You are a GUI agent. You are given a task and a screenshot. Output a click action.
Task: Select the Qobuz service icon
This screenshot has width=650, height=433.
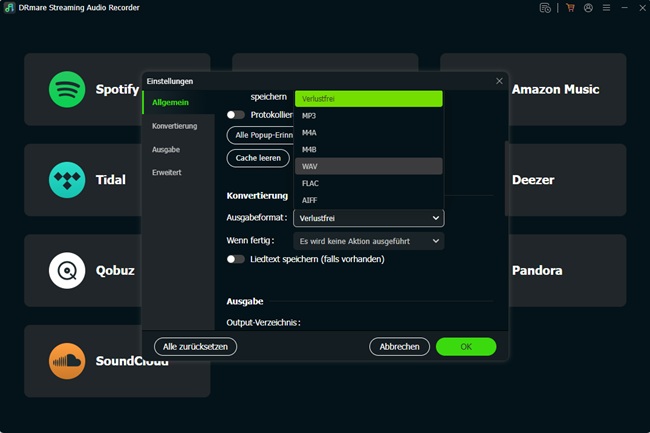pos(67,270)
